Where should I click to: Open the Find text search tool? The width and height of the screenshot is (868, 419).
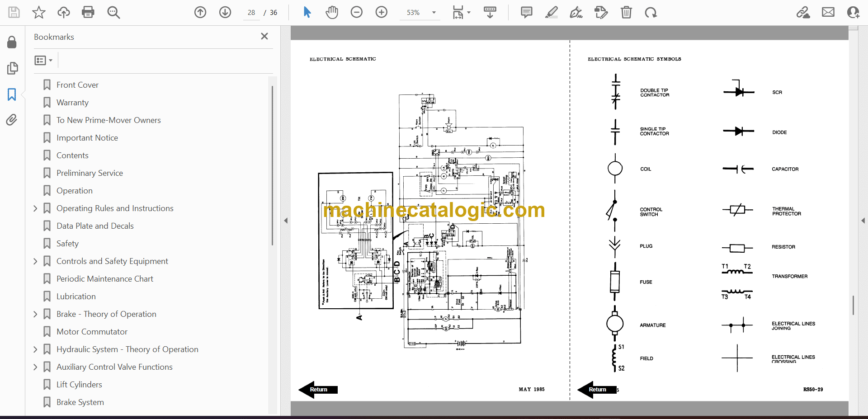113,12
